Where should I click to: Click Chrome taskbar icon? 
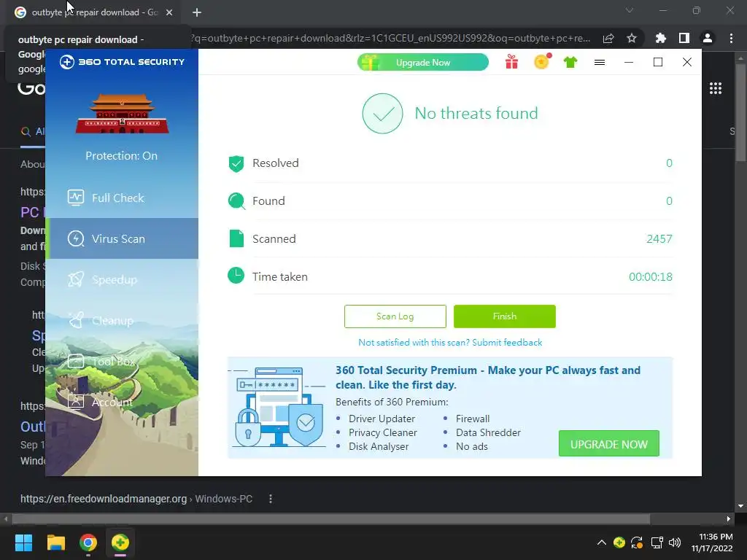(88, 542)
